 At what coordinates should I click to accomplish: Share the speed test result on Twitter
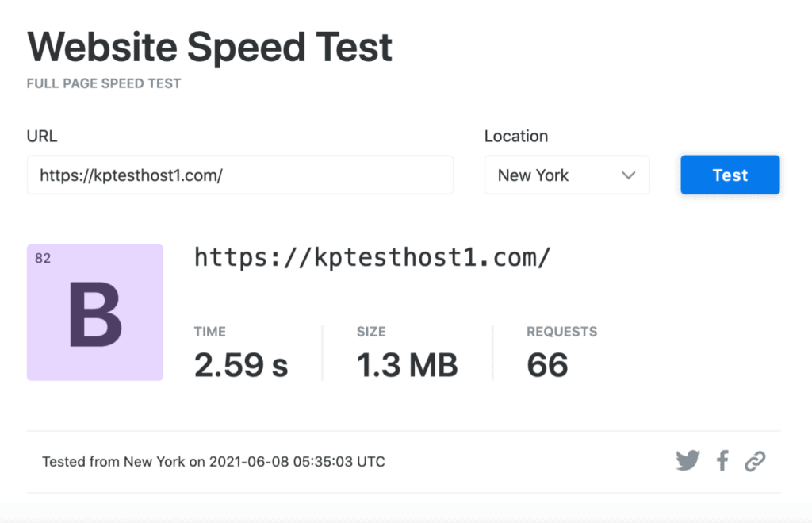coord(687,460)
